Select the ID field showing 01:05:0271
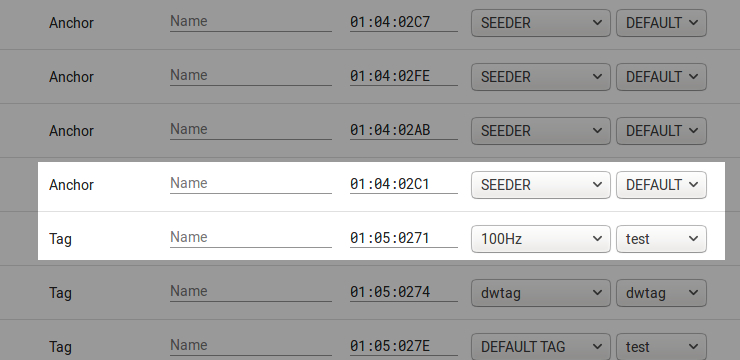This screenshot has height=360, width=740. [x=404, y=237]
